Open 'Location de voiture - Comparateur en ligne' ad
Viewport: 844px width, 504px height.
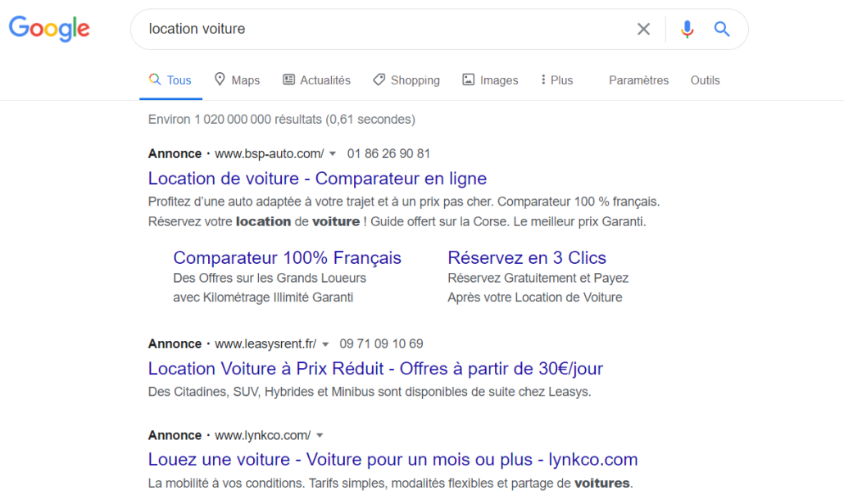tap(318, 178)
